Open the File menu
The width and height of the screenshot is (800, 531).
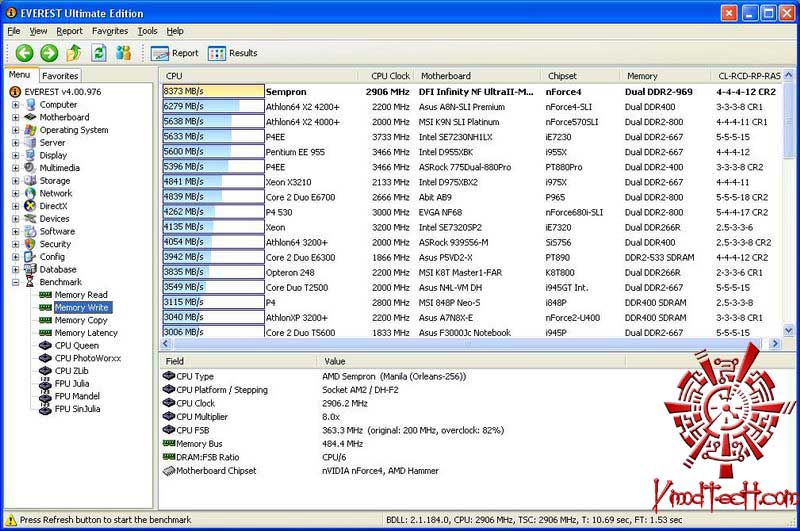click(x=14, y=31)
